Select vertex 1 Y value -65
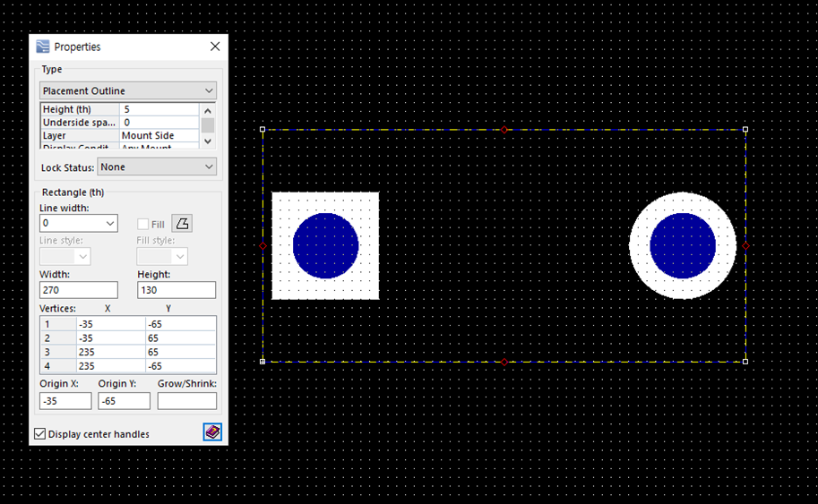The height and width of the screenshot is (504, 818). (180, 324)
